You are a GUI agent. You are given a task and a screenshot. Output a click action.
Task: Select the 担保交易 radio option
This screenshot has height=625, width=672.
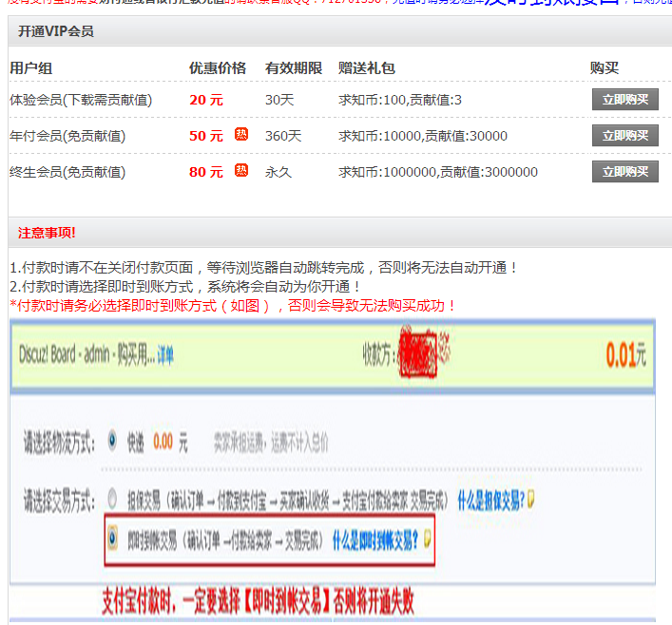(112, 499)
